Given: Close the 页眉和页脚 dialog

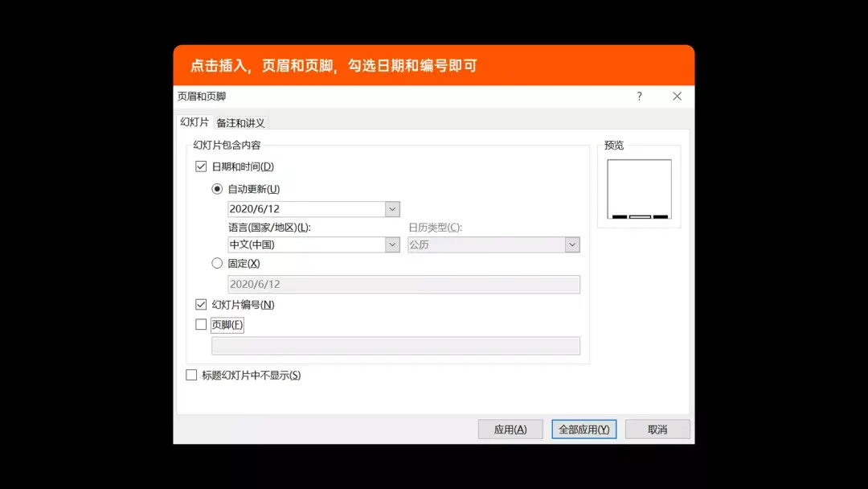Looking at the screenshot, I should click(677, 97).
